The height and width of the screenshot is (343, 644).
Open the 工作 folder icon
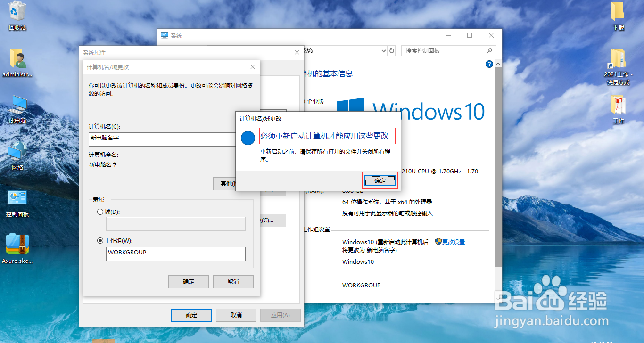click(618, 109)
